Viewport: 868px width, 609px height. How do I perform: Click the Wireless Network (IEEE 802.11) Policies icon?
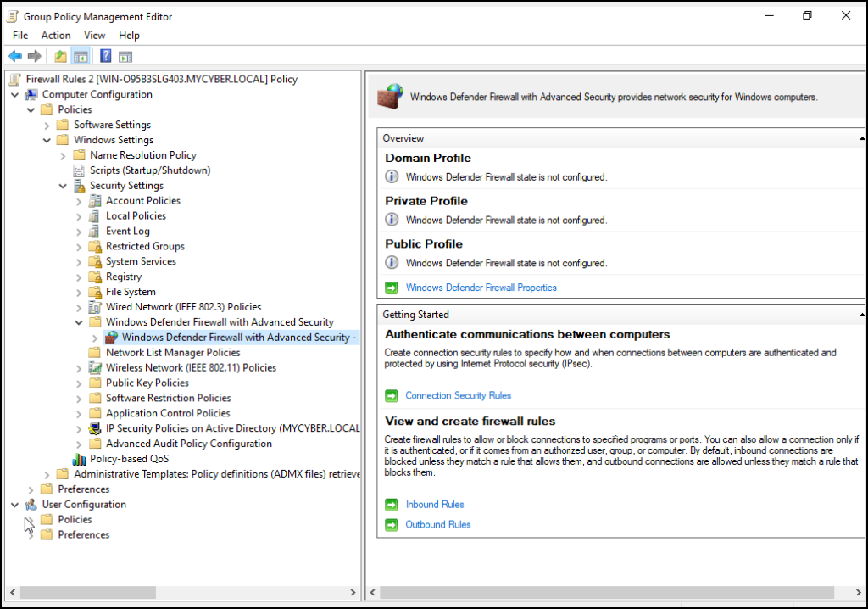point(95,368)
